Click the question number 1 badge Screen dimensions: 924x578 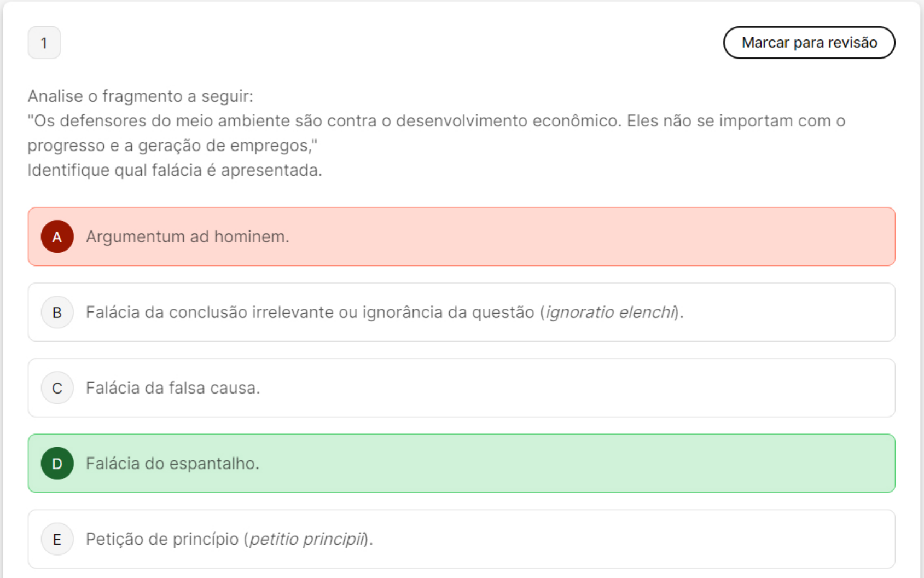point(44,43)
